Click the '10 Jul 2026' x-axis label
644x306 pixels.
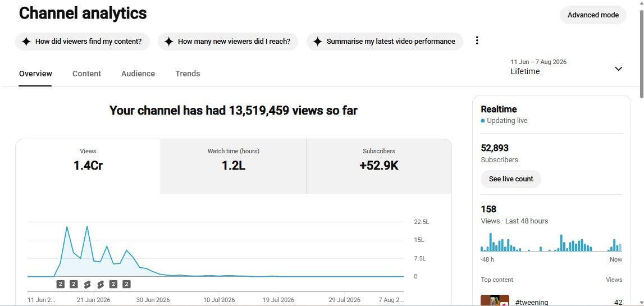point(220,300)
